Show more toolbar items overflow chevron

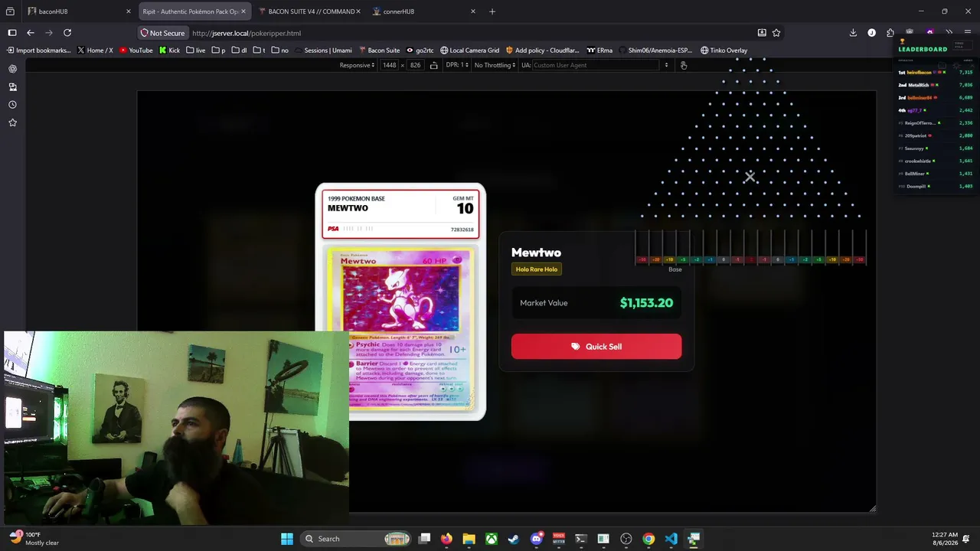(x=949, y=33)
